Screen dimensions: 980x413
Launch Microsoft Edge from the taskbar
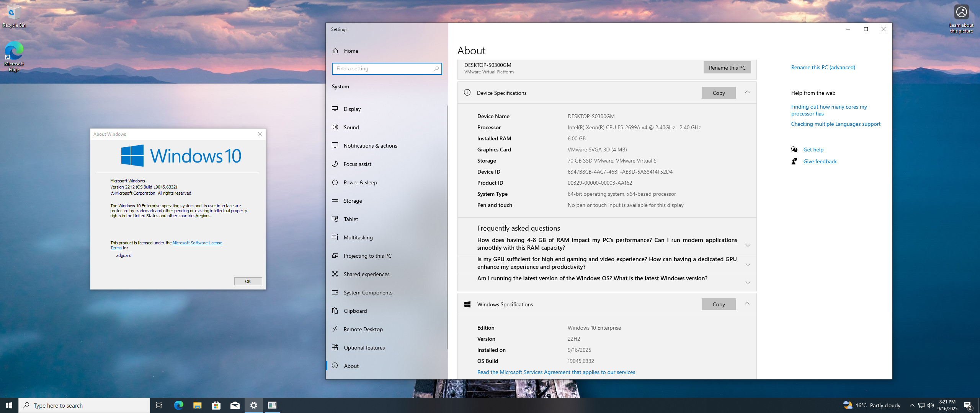[x=178, y=405]
